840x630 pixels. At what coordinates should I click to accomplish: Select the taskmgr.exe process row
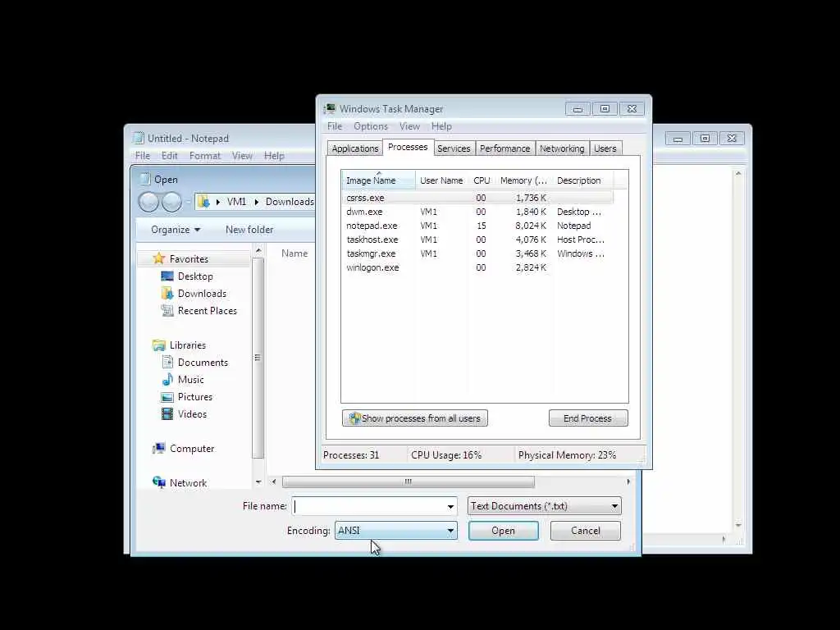click(x=477, y=253)
